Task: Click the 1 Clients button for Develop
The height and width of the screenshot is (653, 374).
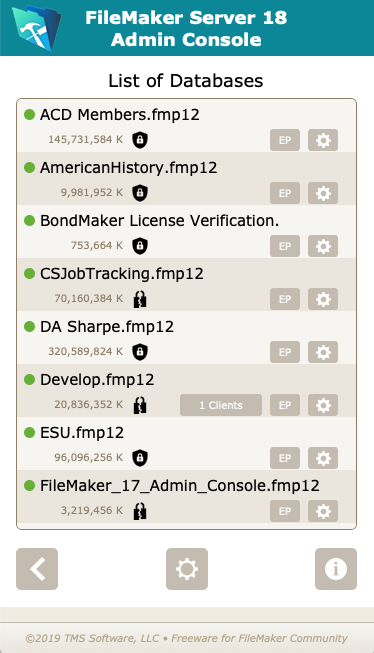Action: (x=221, y=405)
